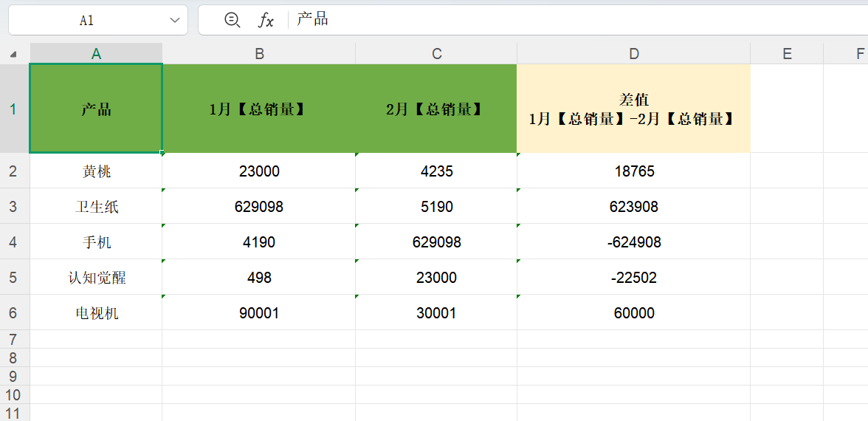Select the yellow 差值 header cell
Screen dimensions: 868x421
point(633,109)
